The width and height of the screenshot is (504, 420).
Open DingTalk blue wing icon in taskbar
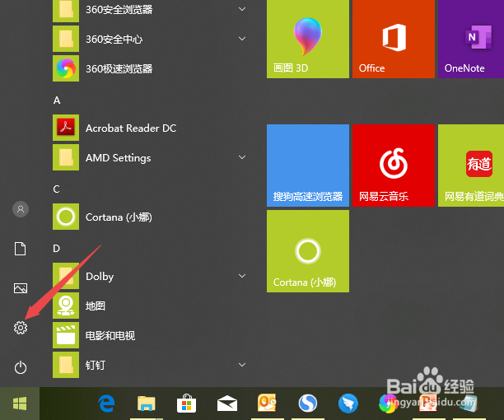click(x=348, y=404)
